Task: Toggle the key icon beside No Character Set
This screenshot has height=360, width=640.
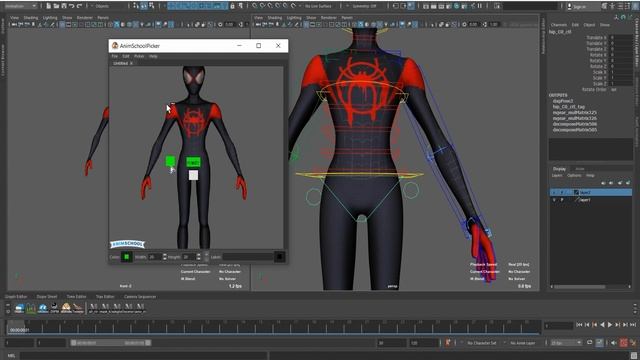Action: pyautogui.click(x=448, y=342)
